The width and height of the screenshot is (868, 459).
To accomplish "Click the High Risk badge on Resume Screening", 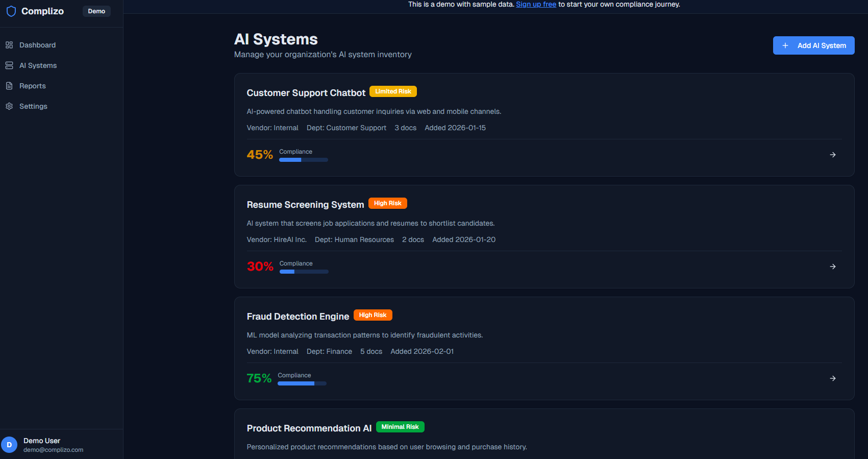I will coord(388,203).
